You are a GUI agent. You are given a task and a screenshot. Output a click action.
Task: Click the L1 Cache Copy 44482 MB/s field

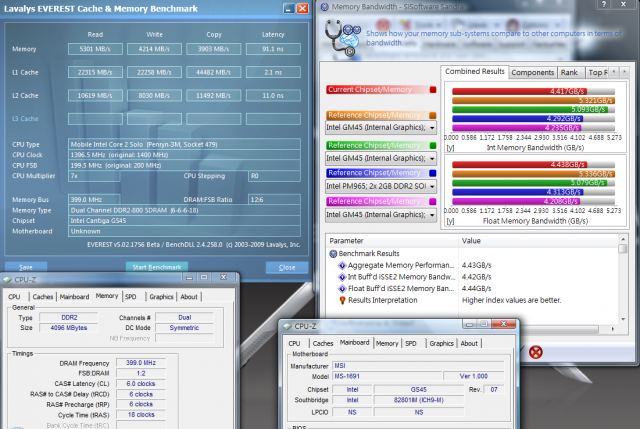pos(213,72)
